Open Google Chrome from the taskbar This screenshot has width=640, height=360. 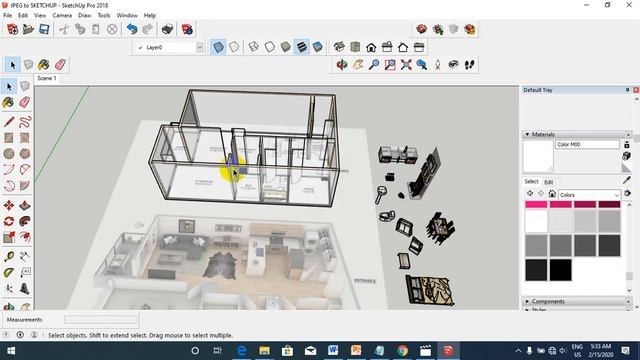click(x=402, y=351)
